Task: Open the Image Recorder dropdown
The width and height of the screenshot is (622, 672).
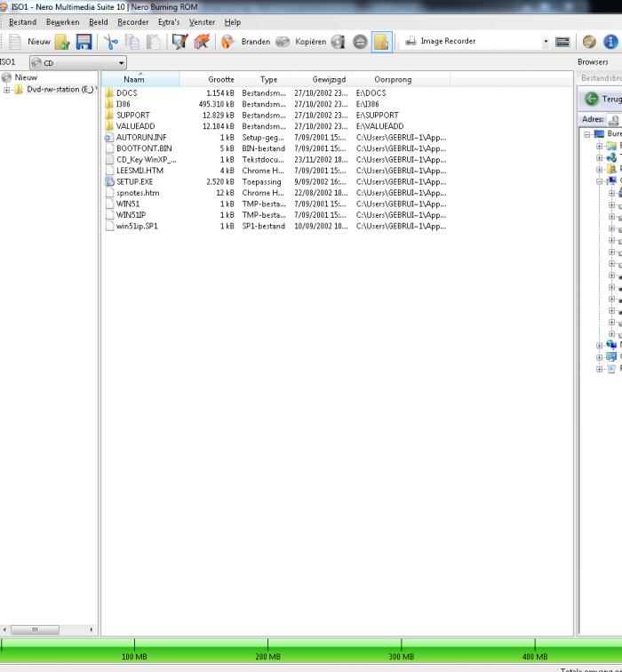Action: (x=546, y=42)
